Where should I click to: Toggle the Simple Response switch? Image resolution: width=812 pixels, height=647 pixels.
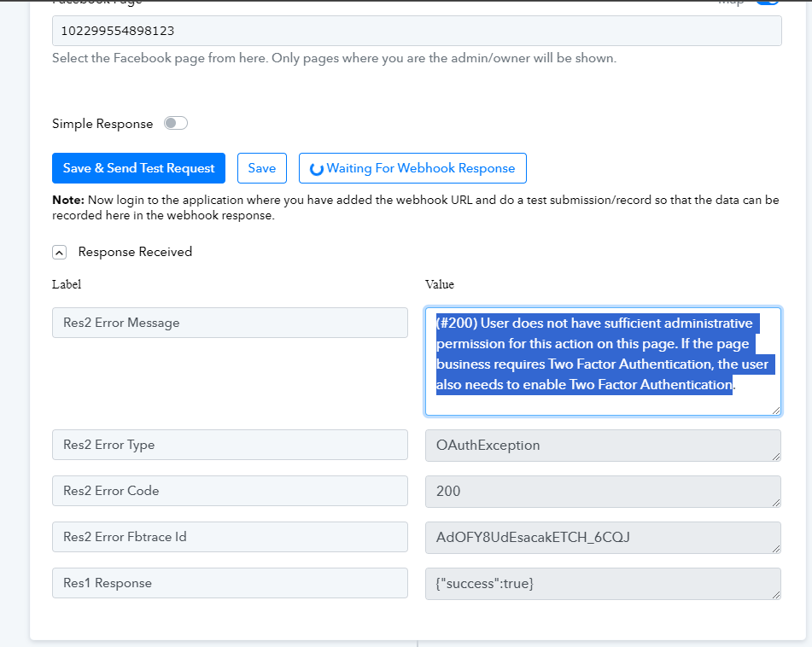(x=175, y=124)
